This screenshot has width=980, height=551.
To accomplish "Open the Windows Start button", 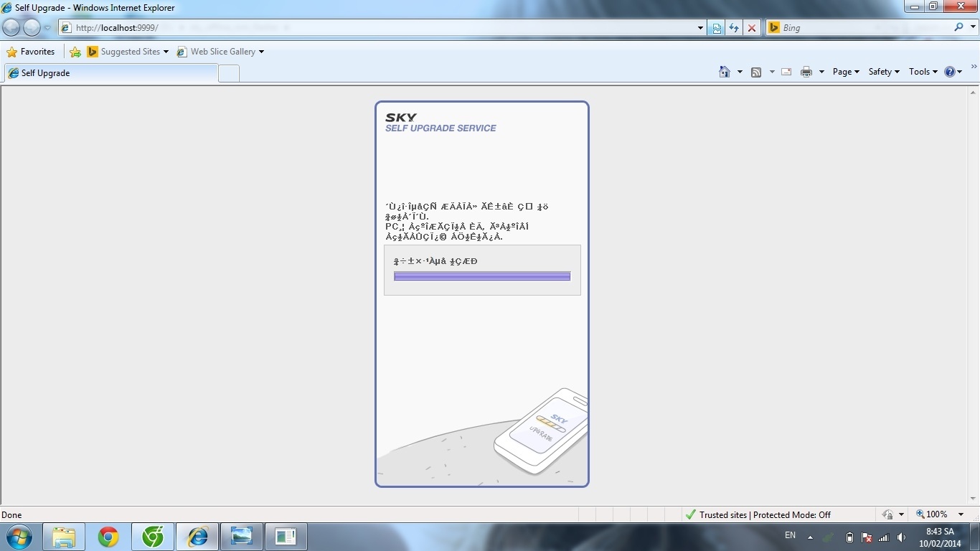I will coord(19,537).
